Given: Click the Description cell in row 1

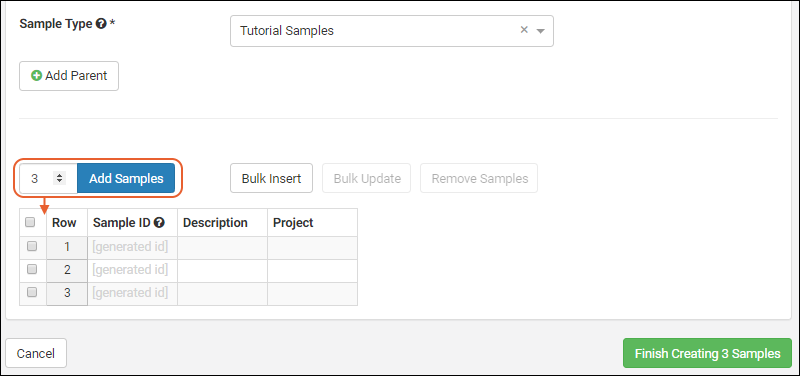Looking at the screenshot, I should pos(222,247).
